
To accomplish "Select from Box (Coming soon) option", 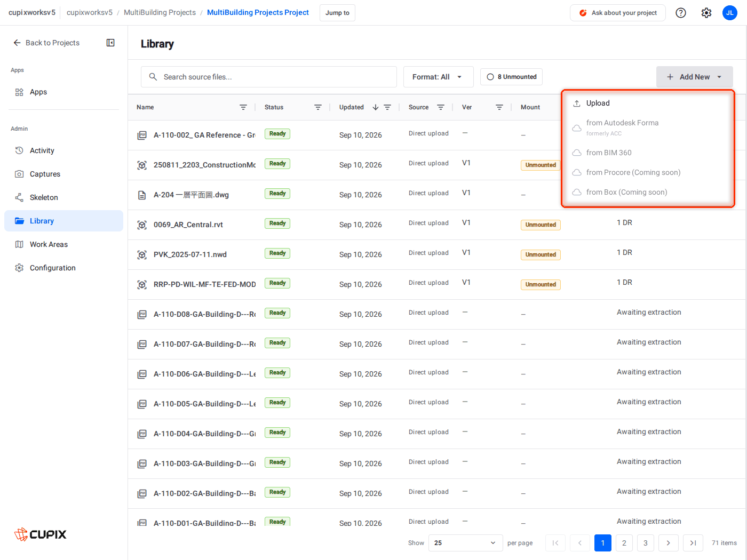I will tap(648, 192).
